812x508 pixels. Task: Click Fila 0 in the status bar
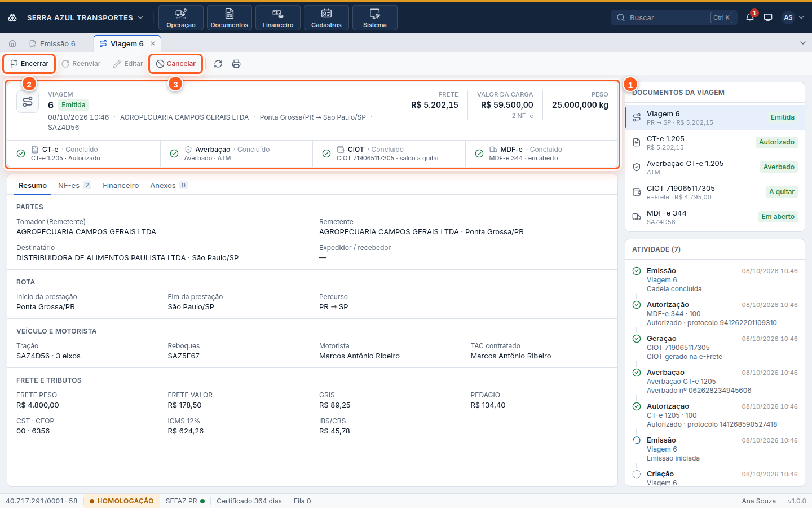click(x=302, y=501)
